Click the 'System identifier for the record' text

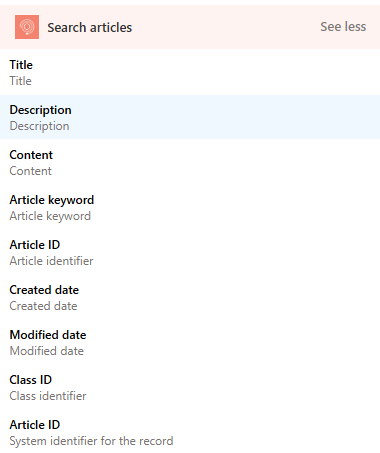pos(91,441)
